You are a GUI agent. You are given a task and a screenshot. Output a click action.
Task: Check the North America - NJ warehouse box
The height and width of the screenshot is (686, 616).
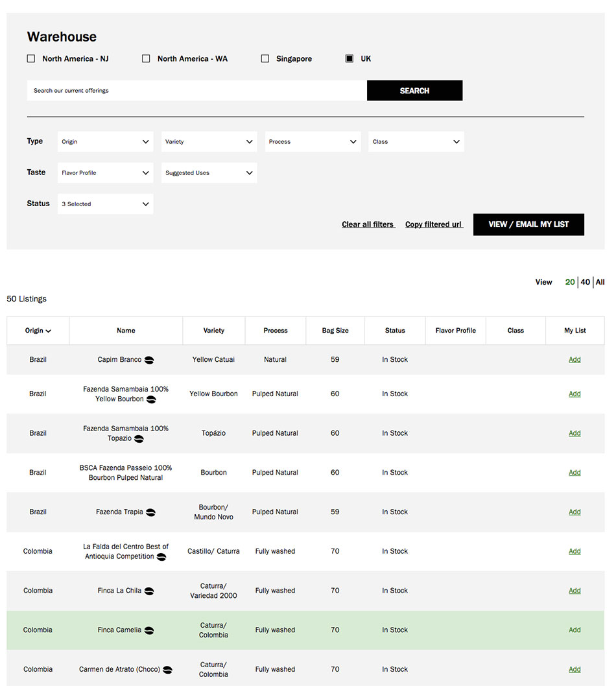pos(31,58)
